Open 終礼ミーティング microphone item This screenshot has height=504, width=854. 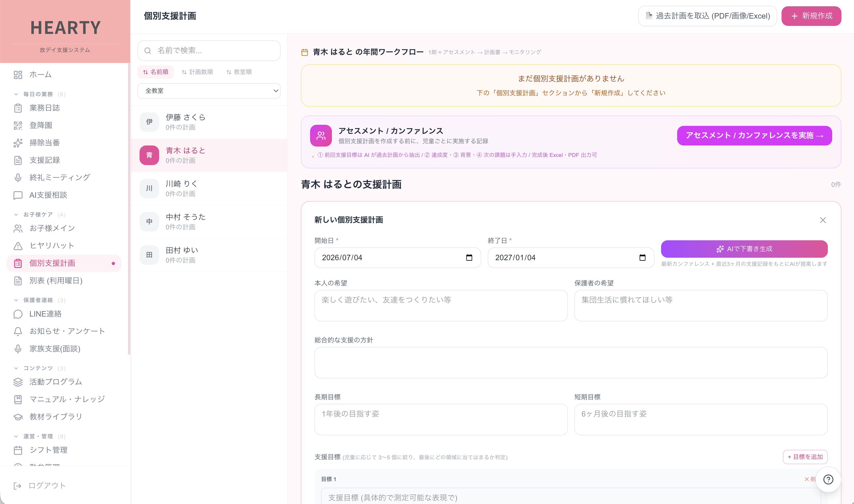64,177
